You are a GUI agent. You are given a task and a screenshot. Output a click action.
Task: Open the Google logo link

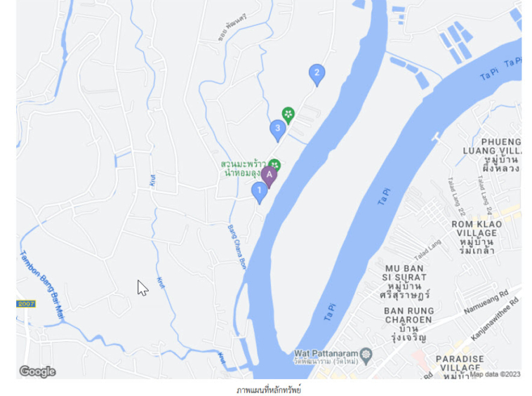click(x=37, y=371)
